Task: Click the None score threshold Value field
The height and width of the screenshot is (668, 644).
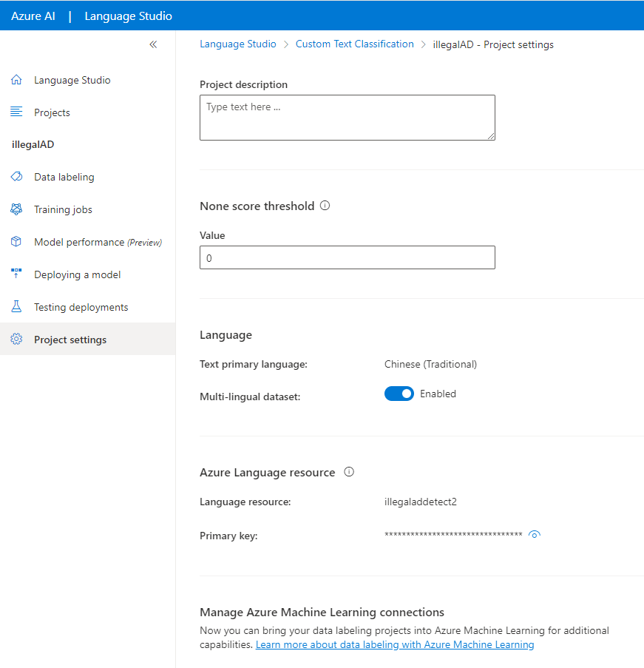Action: 347,257
